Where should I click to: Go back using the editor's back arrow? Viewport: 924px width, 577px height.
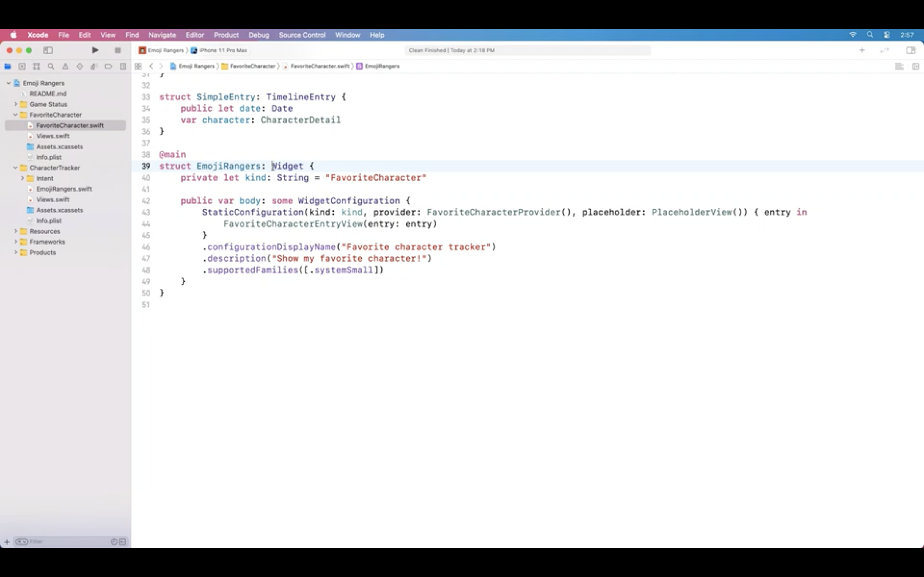(151, 66)
